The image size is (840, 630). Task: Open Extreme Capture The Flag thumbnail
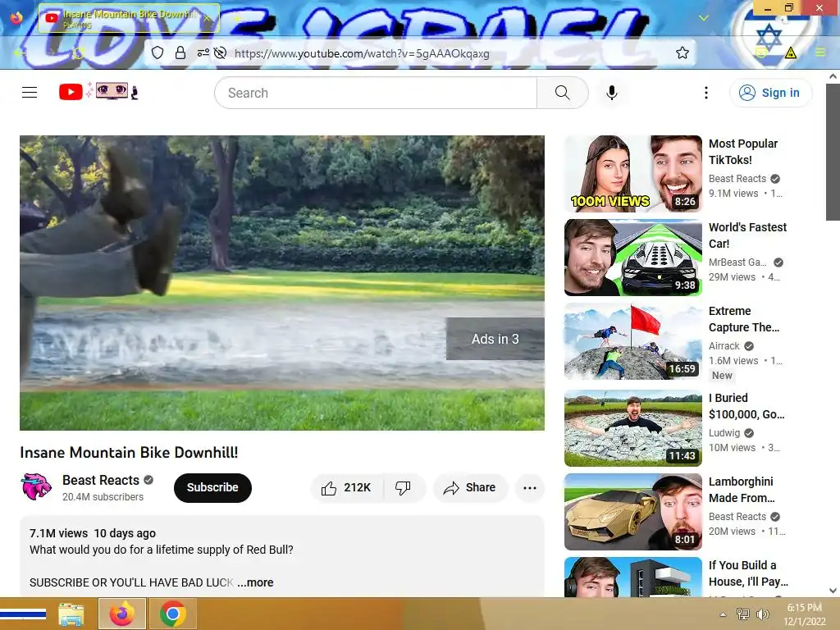click(x=632, y=340)
